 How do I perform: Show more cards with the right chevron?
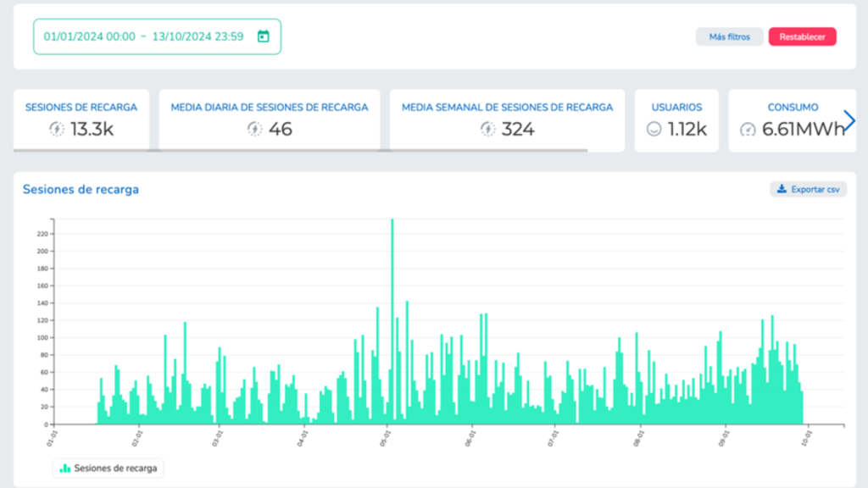pos(849,120)
